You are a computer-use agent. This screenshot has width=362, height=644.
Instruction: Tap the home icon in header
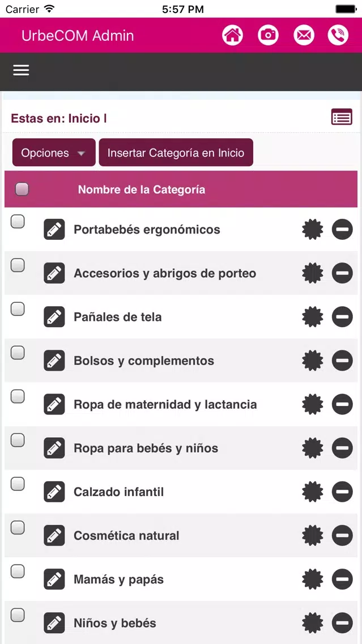(x=232, y=35)
